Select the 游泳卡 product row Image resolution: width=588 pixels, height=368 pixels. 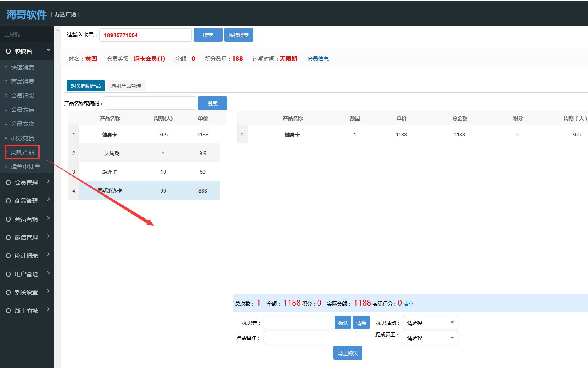click(x=144, y=172)
